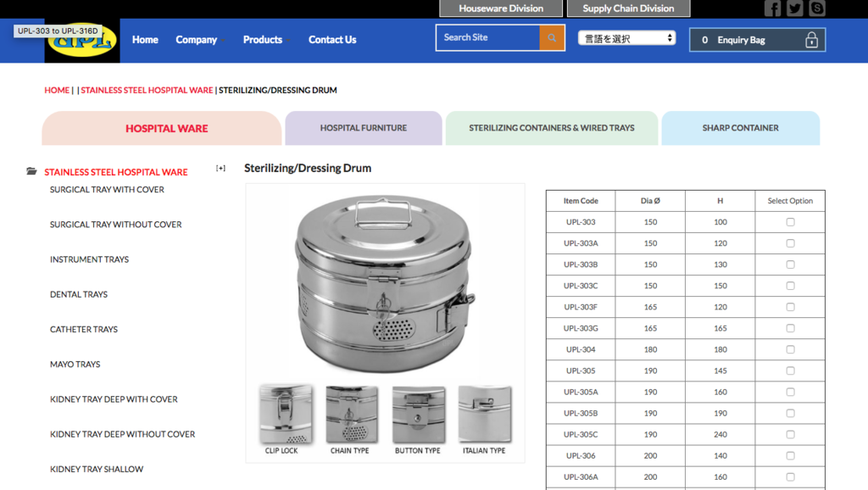Viewport: 868px width, 490px height.
Task: Tick the checkbox for UPL-303A
Action: click(x=790, y=243)
